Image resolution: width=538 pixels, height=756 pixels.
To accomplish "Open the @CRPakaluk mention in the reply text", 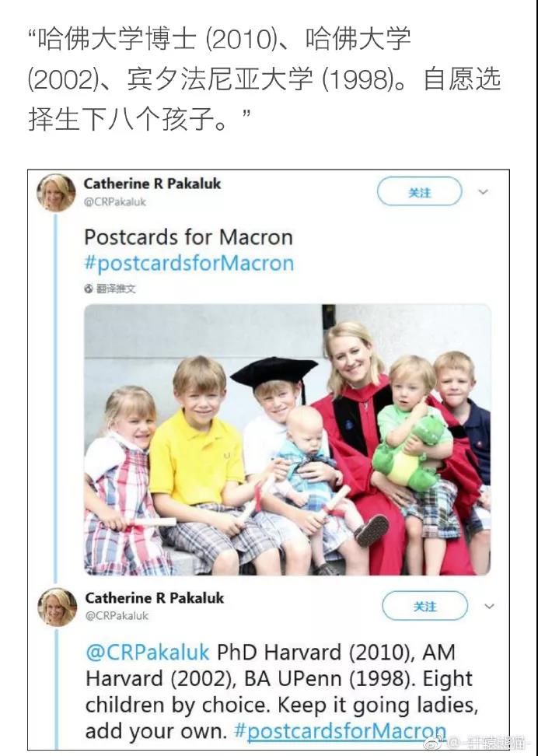I will 148,652.
